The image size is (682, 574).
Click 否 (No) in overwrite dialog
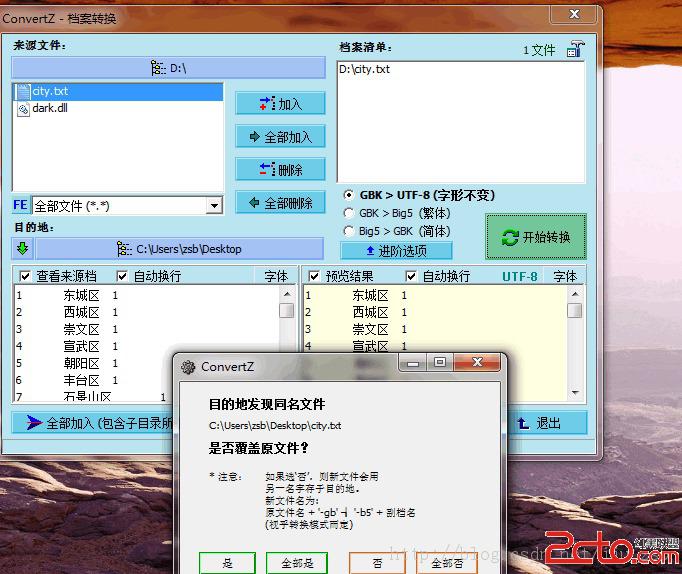[x=377, y=564]
